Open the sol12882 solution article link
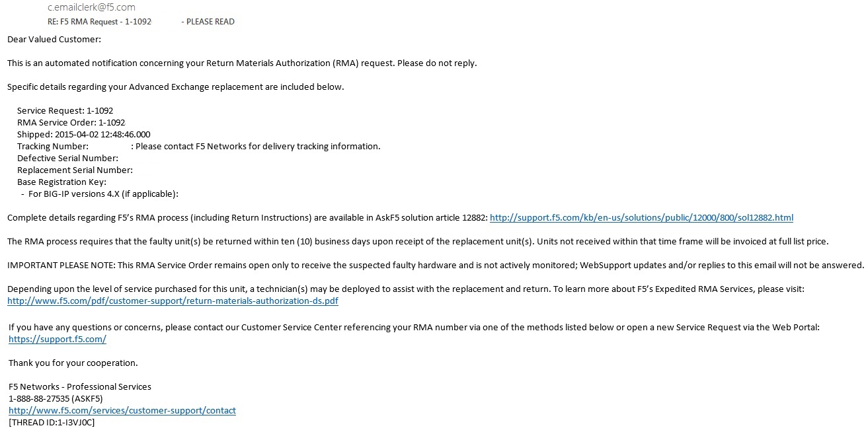This screenshot has height=430, width=868. 641,217
